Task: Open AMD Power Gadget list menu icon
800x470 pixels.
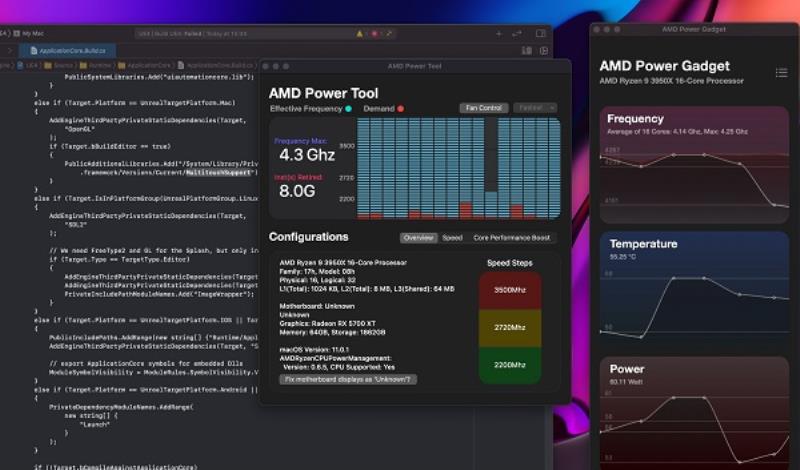Action: pos(781,72)
